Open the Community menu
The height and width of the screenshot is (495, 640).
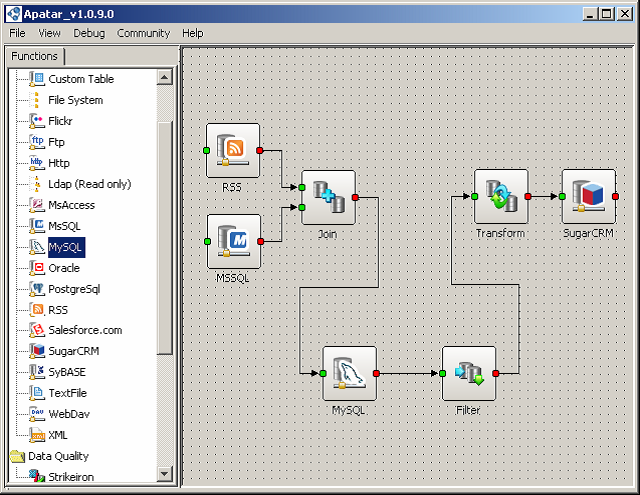click(x=143, y=33)
